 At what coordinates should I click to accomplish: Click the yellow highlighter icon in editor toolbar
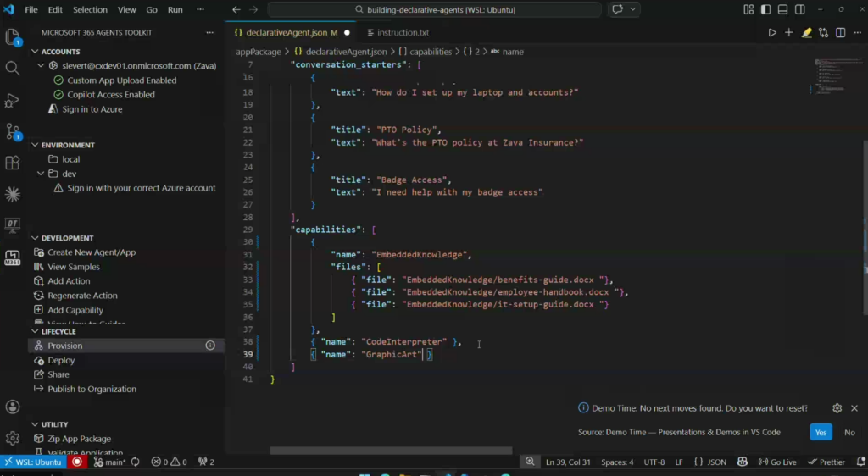click(806, 33)
